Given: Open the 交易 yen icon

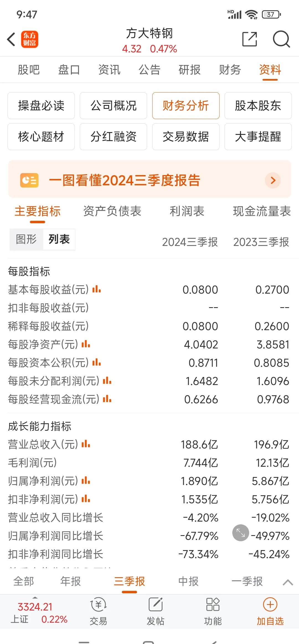Looking at the screenshot, I should tap(99, 605).
